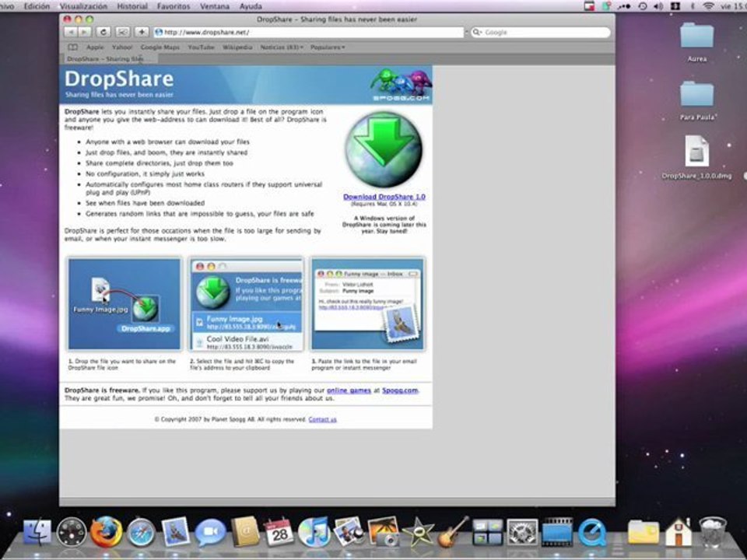The width and height of the screenshot is (747, 560).
Task: Expand the Noticias (83) bookmarks dropdown
Action: 282,47
